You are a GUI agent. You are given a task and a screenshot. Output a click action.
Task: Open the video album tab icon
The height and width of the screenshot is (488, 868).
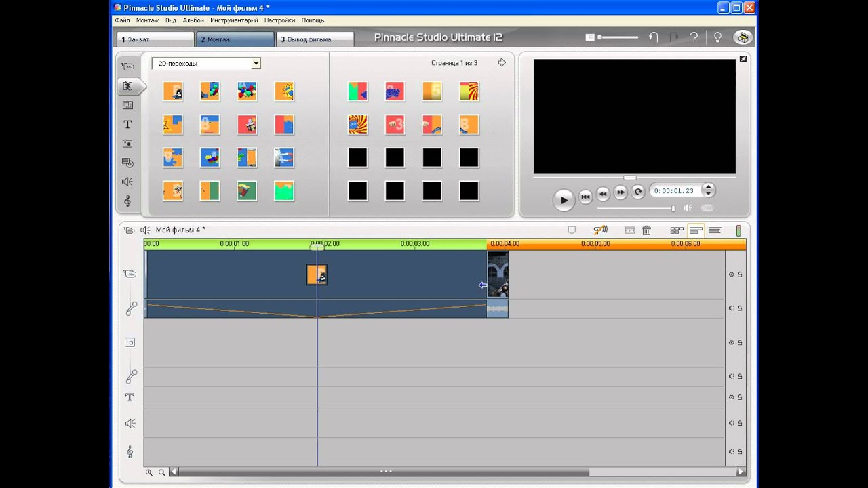[x=127, y=66]
